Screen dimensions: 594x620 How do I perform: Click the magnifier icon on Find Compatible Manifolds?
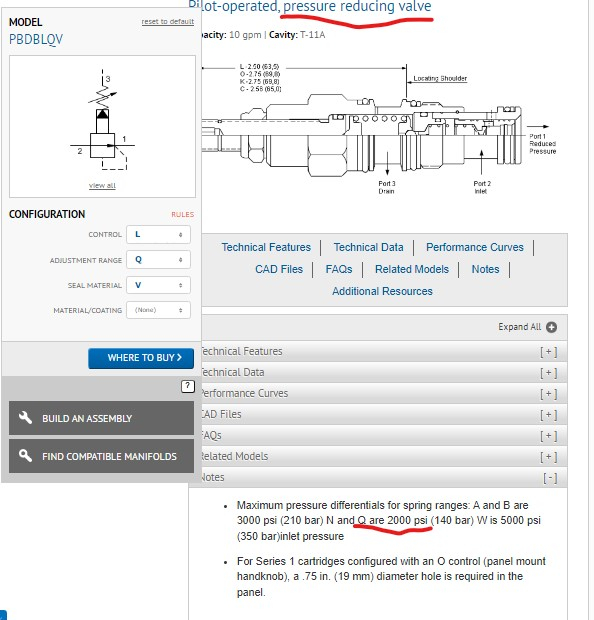(25, 456)
